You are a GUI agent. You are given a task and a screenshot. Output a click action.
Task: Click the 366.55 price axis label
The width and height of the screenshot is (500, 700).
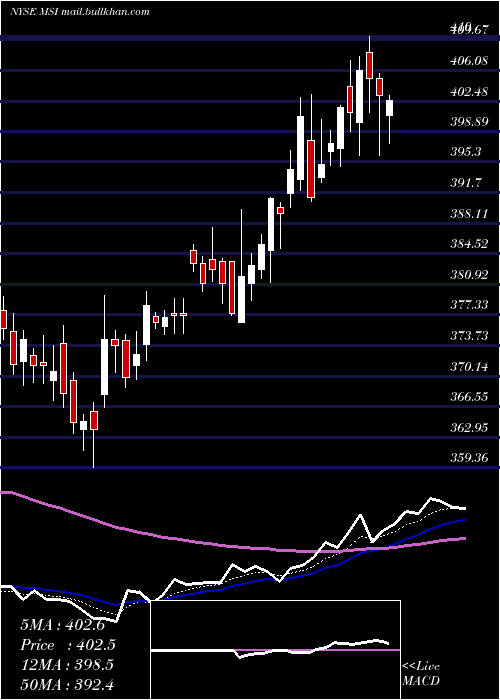[x=469, y=397]
